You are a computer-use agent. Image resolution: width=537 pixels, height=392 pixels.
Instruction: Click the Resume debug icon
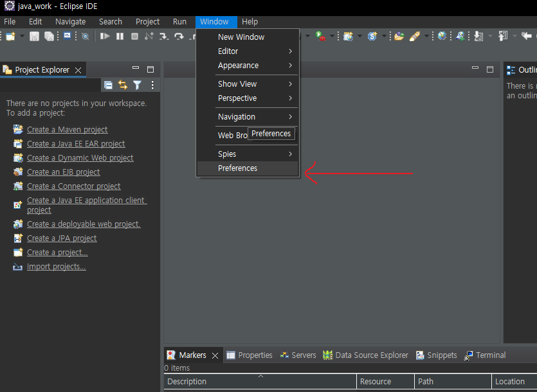point(105,36)
